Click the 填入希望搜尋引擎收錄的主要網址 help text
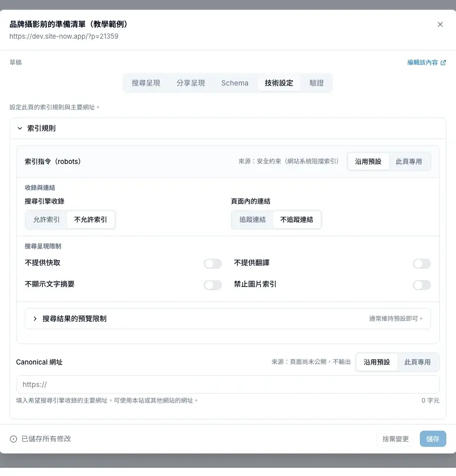Screen dimensions: 456x476 pyautogui.click(x=107, y=401)
